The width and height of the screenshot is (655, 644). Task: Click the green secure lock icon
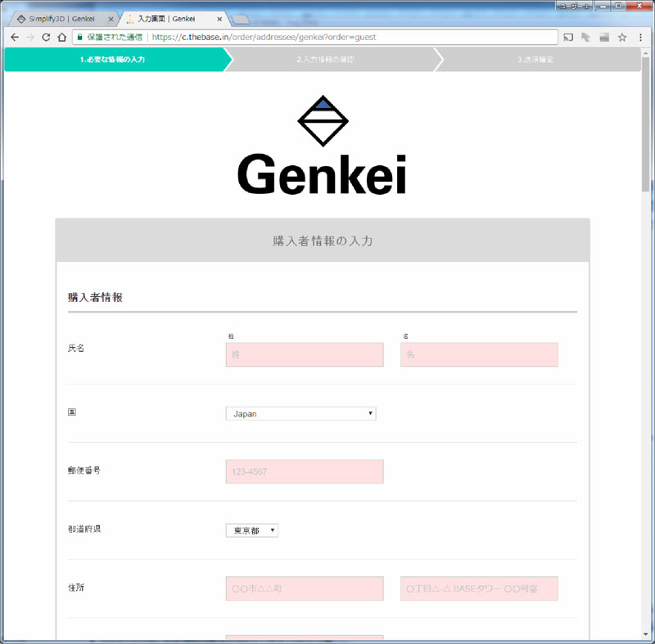tap(79, 37)
